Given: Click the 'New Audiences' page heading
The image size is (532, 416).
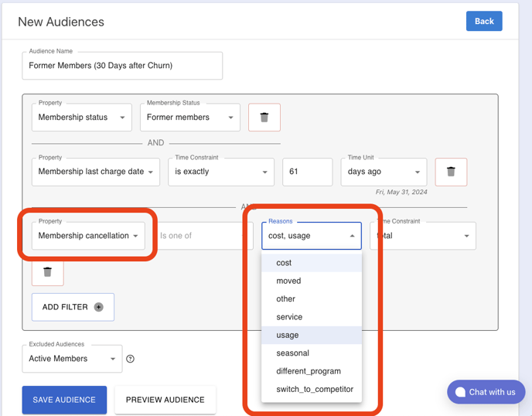Looking at the screenshot, I should click(x=61, y=22).
